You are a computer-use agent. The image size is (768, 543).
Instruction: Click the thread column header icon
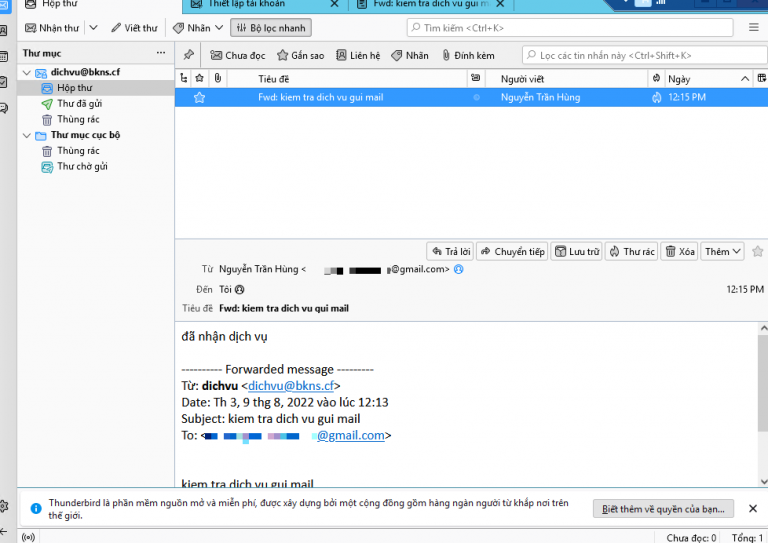click(183, 78)
